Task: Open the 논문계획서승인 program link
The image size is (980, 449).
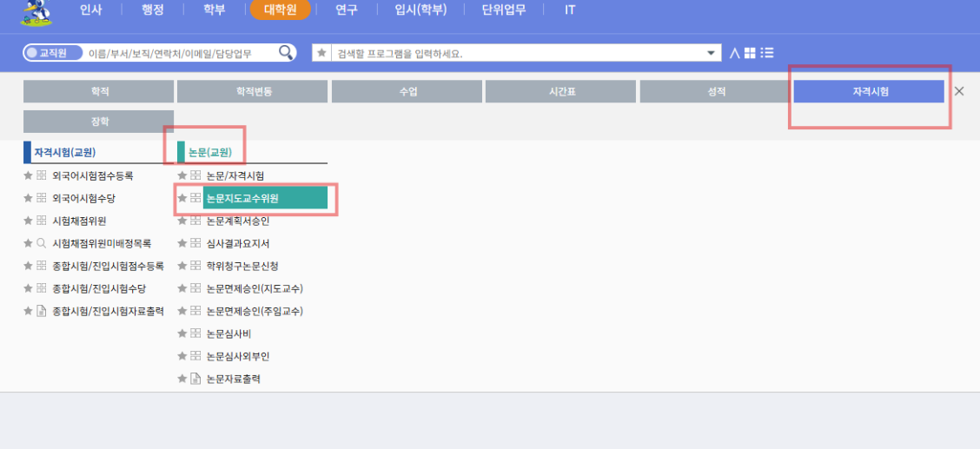Action: coord(237,221)
